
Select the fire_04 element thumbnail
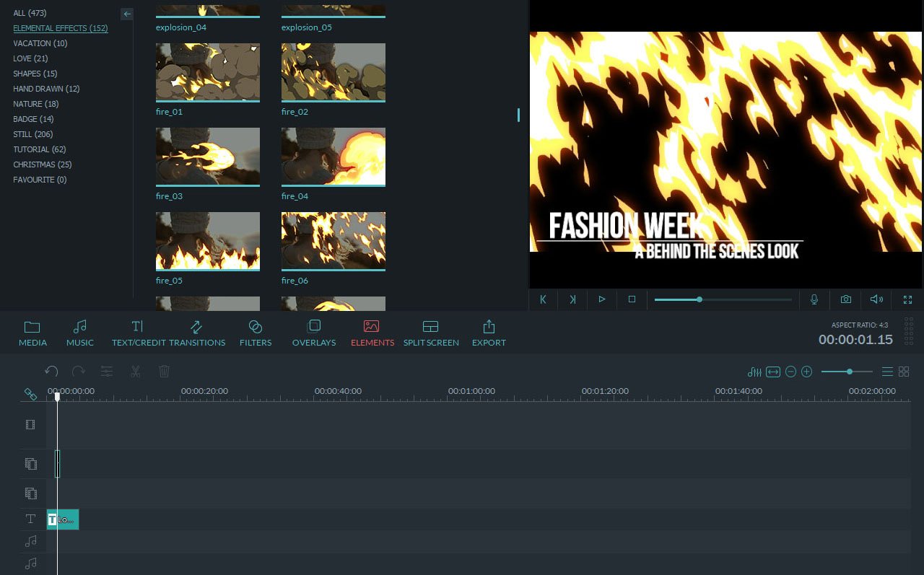(x=333, y=157)
